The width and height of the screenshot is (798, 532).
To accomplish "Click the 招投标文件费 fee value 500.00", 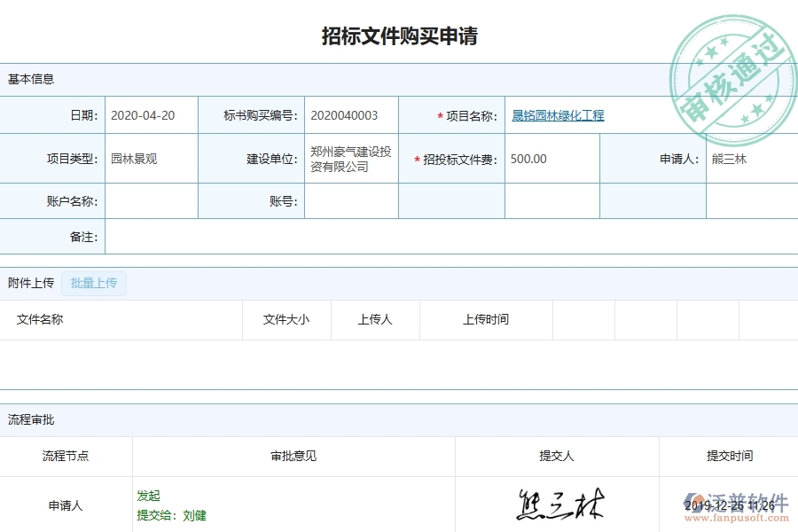I will 529,159.
